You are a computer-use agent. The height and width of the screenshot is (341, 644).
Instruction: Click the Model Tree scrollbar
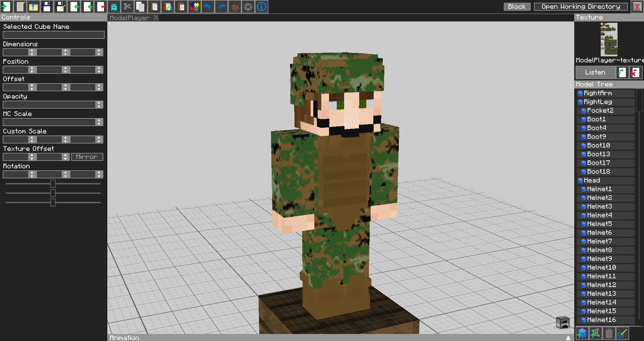(x=639, y=101)
